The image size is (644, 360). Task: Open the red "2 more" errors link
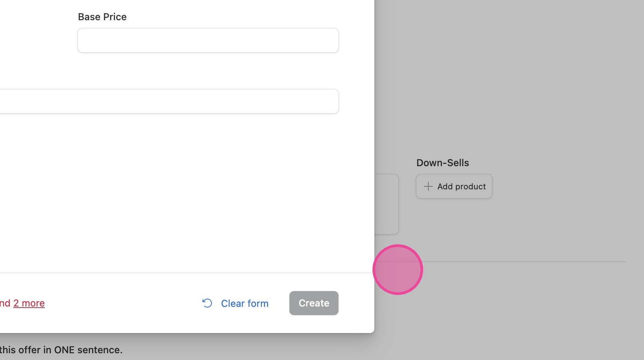[29, 303]
